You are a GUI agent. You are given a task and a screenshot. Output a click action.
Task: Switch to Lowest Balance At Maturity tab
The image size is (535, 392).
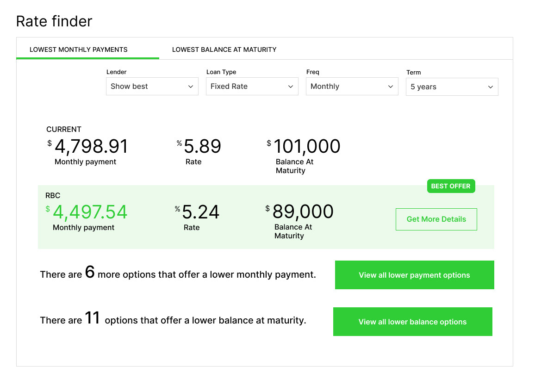(x=224, y=50)
